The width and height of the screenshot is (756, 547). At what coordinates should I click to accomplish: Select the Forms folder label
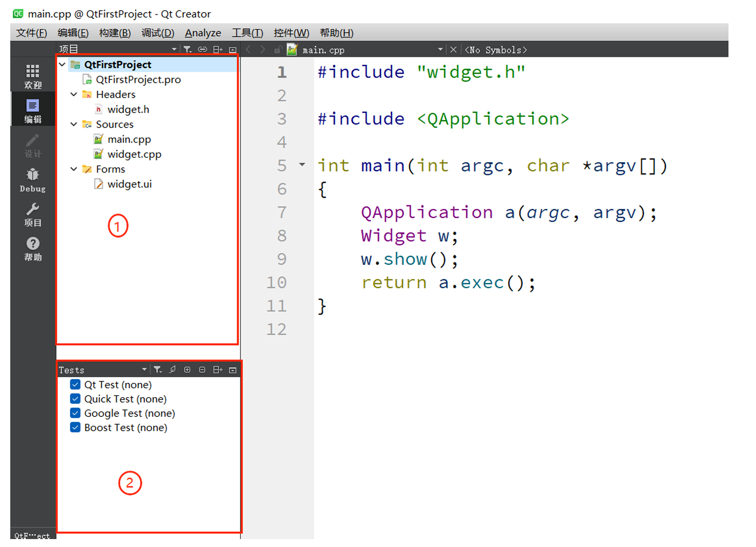pyautogui.click(x=111, y=169)
